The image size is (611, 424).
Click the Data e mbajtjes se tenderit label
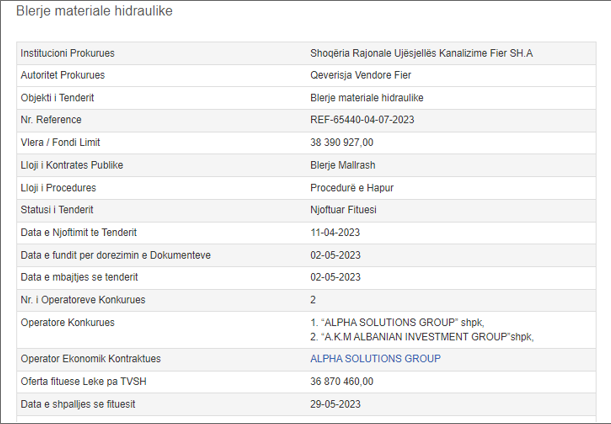click(x=79, y=277)
